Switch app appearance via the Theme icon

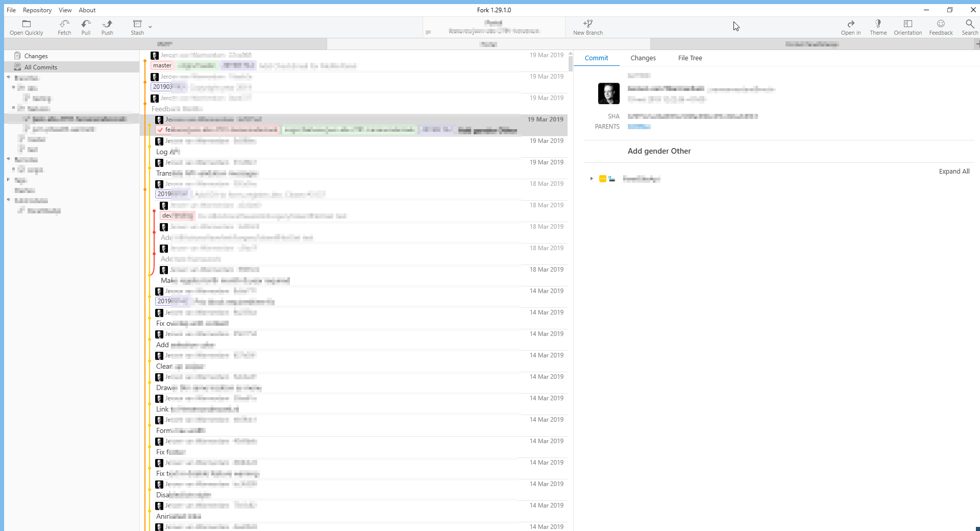coord(878,27)
